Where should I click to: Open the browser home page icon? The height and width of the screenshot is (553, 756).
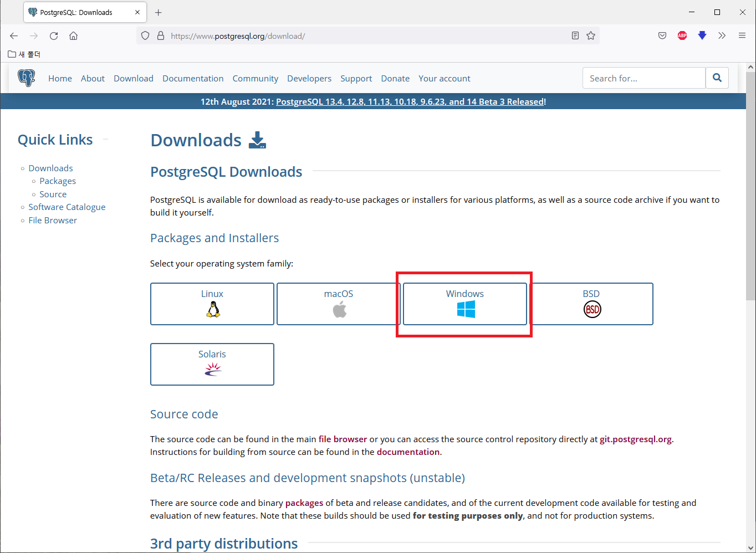pyautogui.click(x=73, y=36)
